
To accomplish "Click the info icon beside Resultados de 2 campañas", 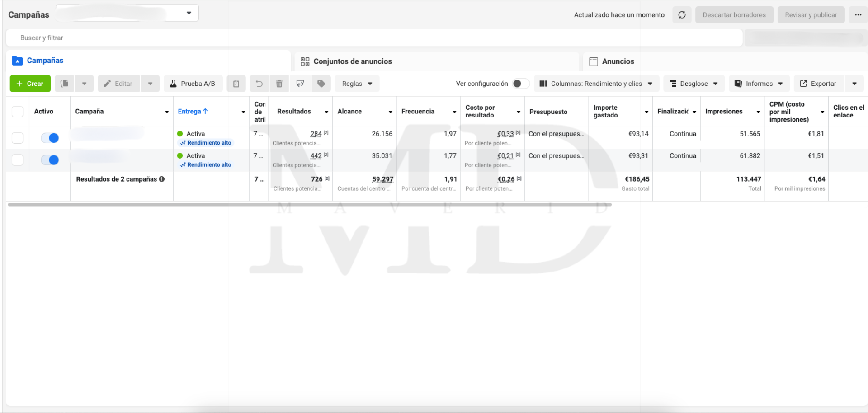I will [162, 179].
